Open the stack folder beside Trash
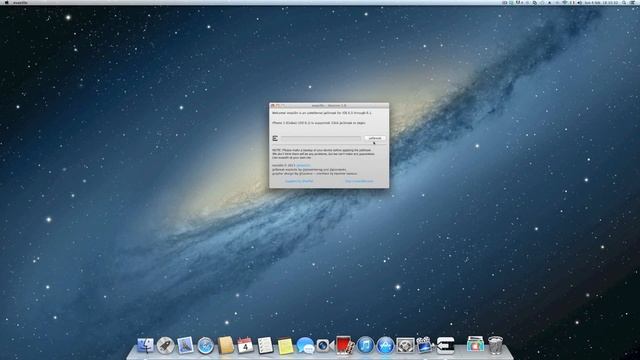Screen dimensions: 640x360 (x=475, y=344)
